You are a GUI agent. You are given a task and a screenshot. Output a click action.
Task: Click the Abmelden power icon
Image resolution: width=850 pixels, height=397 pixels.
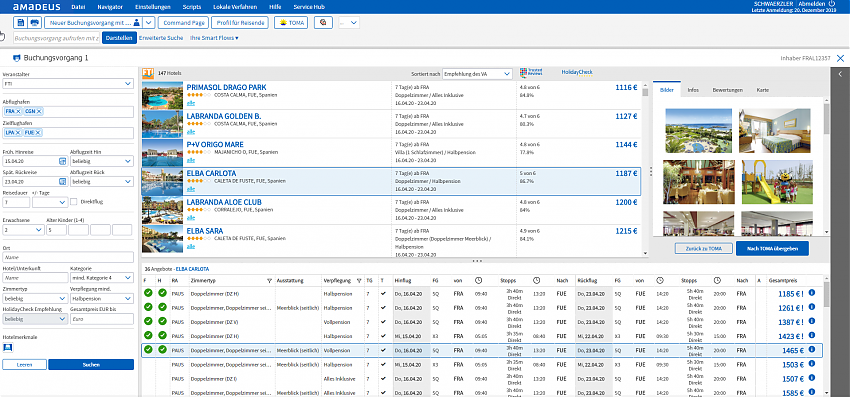click(832, 4)
